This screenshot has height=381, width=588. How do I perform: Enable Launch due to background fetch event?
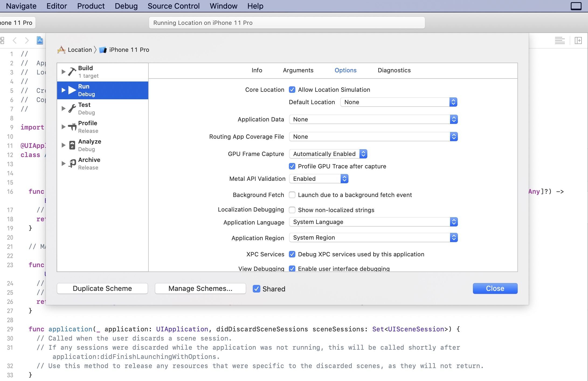click(292, 195)
